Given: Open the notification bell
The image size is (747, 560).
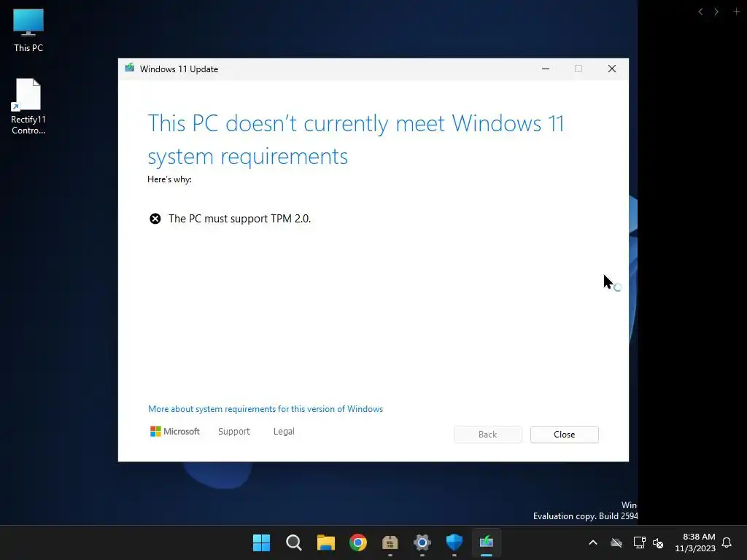Looking at the screenshot, I should pyautogui.click(x=727, y=542).
